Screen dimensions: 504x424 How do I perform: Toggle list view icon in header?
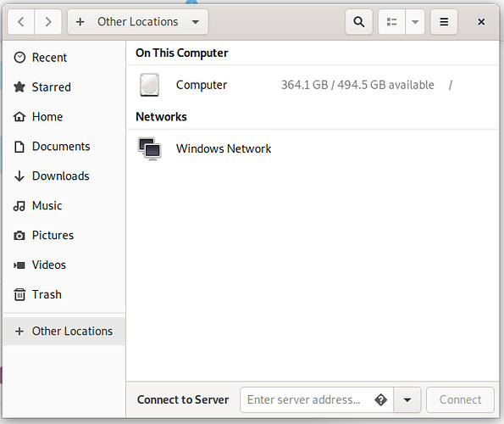click(391, 22)
